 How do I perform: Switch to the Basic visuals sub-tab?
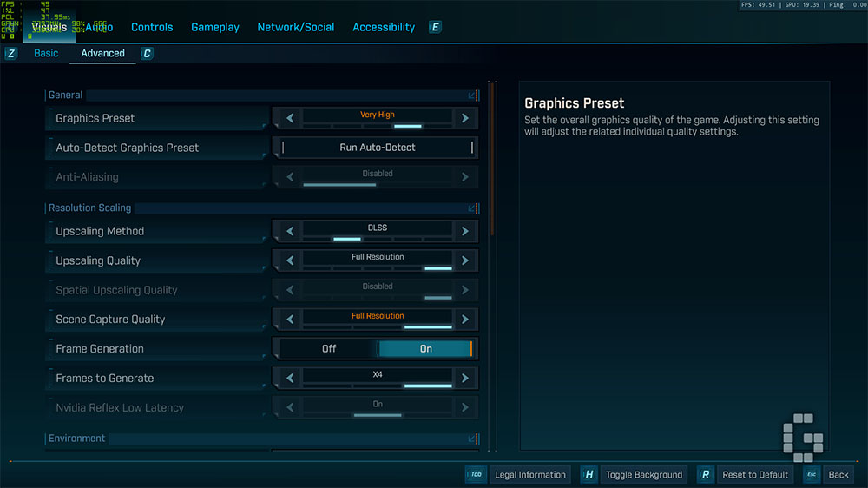46,53
